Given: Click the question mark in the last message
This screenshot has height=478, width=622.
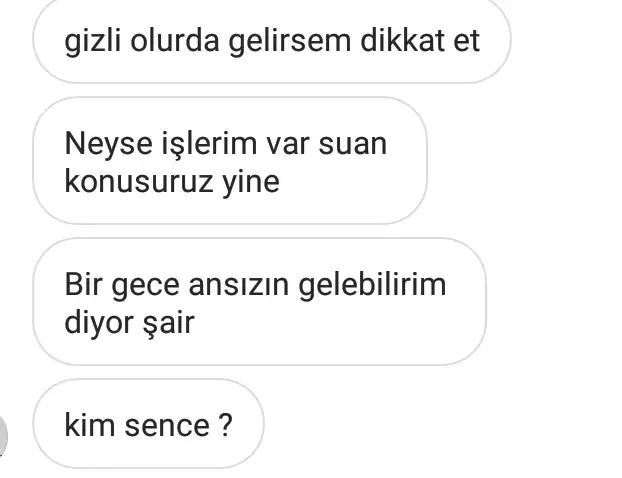Looking at the screenshot, I should pyautogui.click(x=225, y=425).
